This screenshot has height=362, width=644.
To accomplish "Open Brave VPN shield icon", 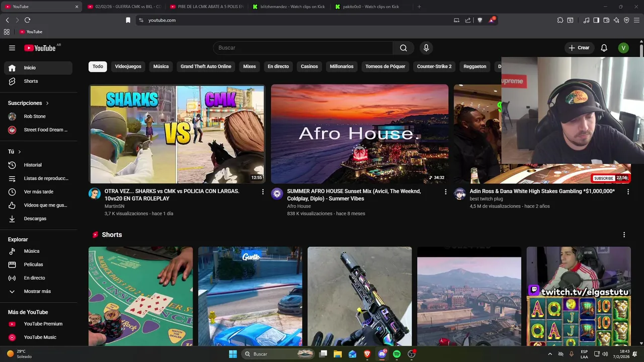I will tap(626, 20).
